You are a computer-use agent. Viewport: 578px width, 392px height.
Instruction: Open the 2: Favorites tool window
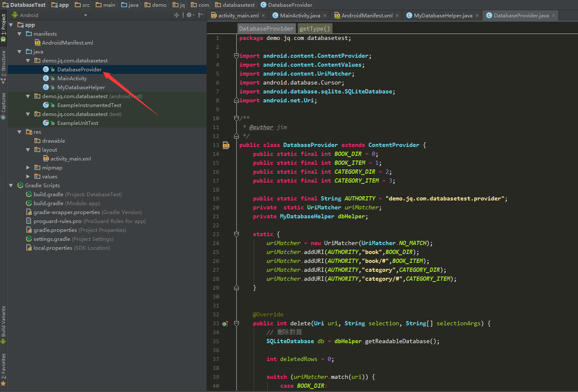3,369
